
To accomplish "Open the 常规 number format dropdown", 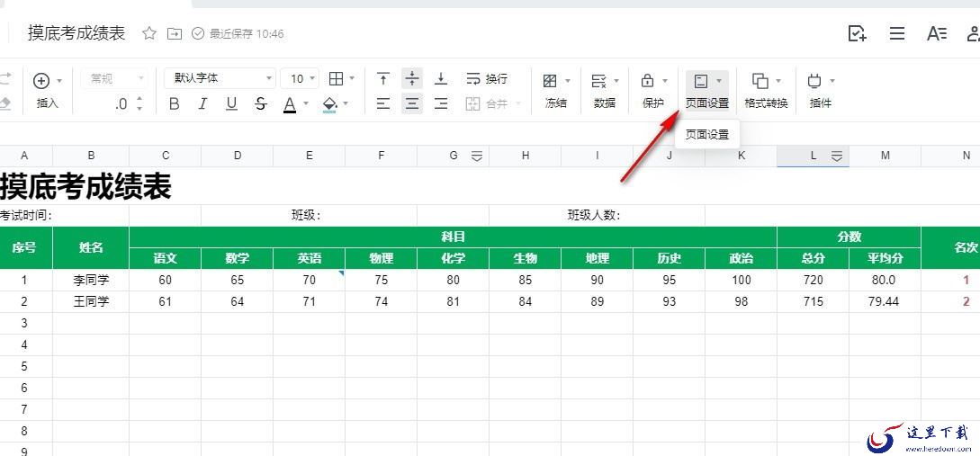I will click(x=114, y=79).
